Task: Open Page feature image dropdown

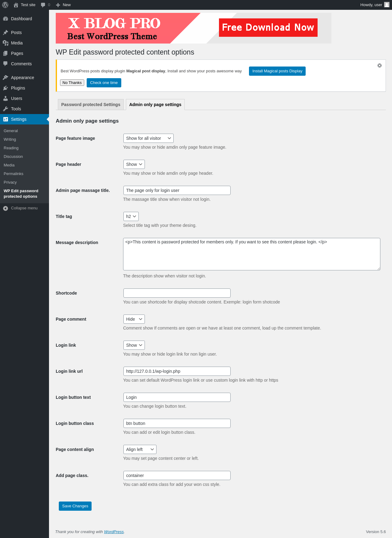Action: pos(149,138)
